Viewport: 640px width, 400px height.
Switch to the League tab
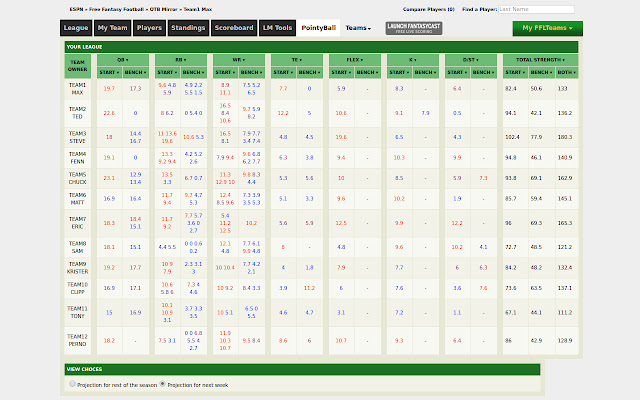click(x=76, y=29)
